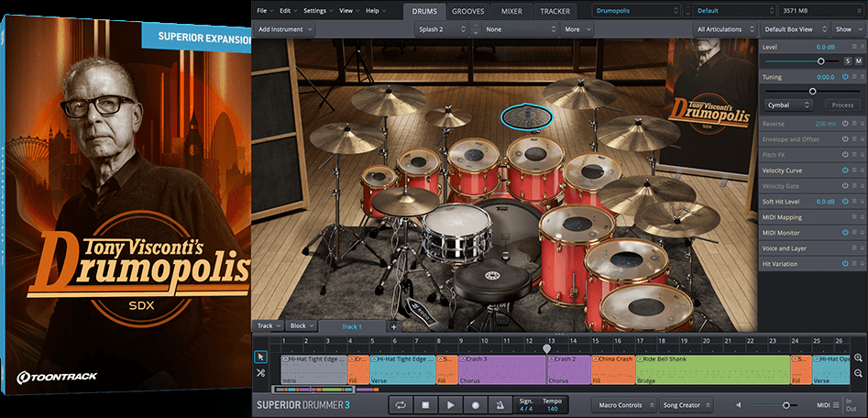
Task: Zoom in the timeline with magnifier plus
Action: 858,358
